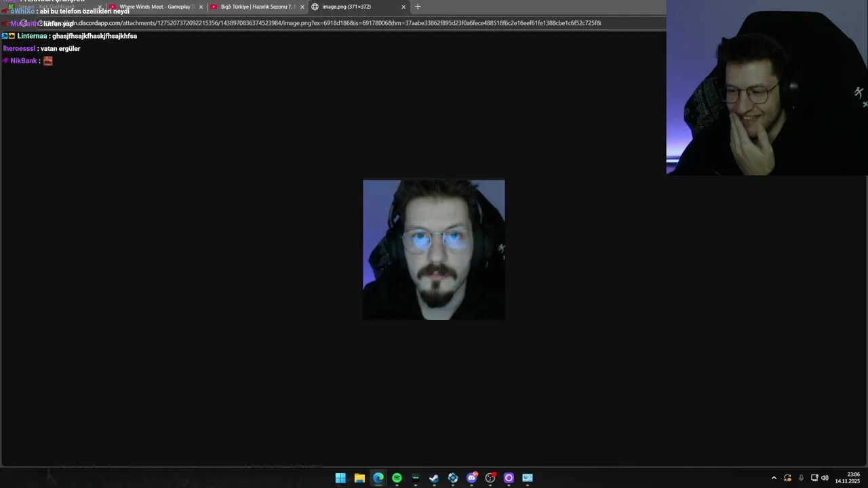Open the Windows Start menu

tap(340, 478)
